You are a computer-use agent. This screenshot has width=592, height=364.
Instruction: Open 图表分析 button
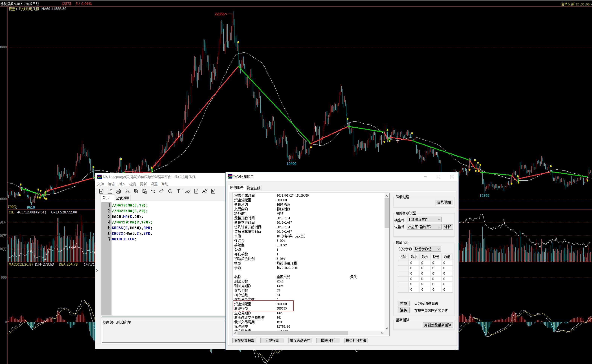click(328, 340)
